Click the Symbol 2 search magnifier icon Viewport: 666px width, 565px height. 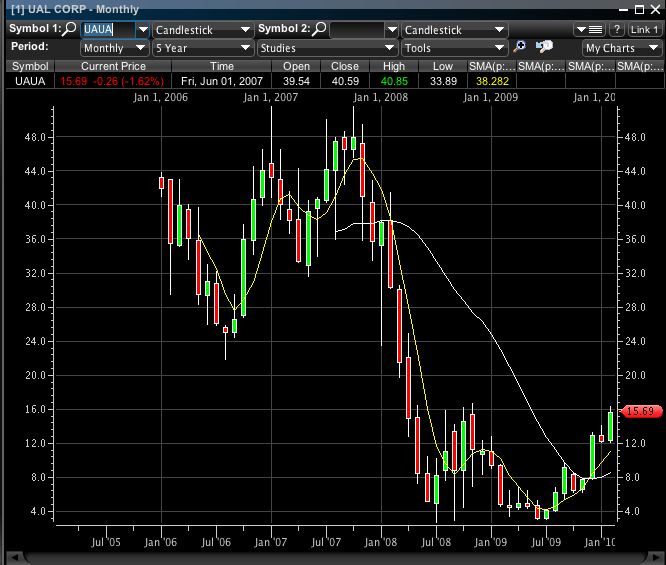pyautogui.click(x=319, y=30)
